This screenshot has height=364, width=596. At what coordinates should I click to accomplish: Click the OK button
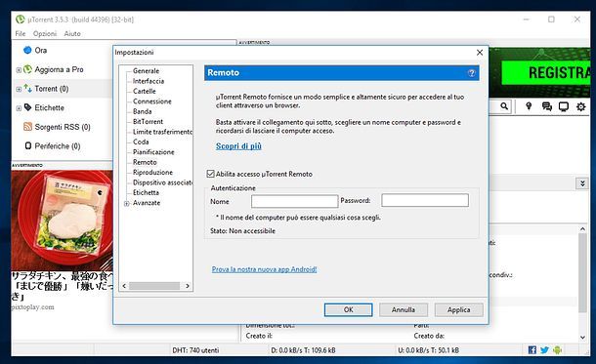pos(348,309)
